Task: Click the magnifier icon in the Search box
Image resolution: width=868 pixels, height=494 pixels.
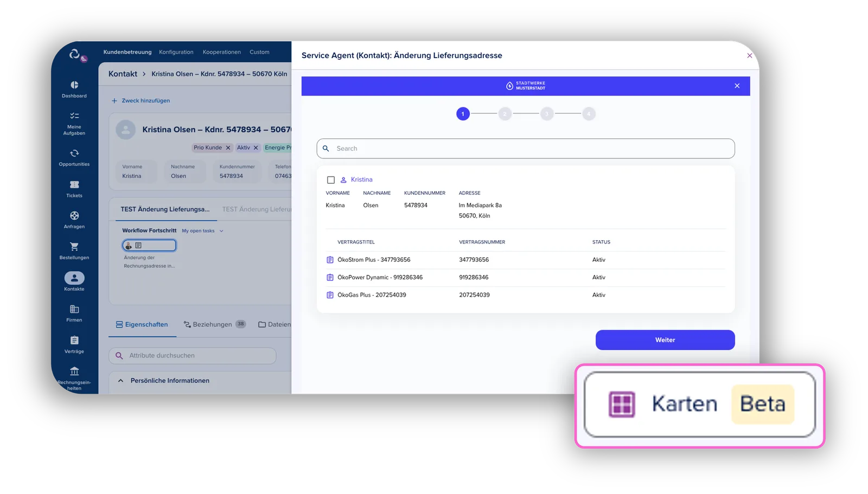Action: 326,149
